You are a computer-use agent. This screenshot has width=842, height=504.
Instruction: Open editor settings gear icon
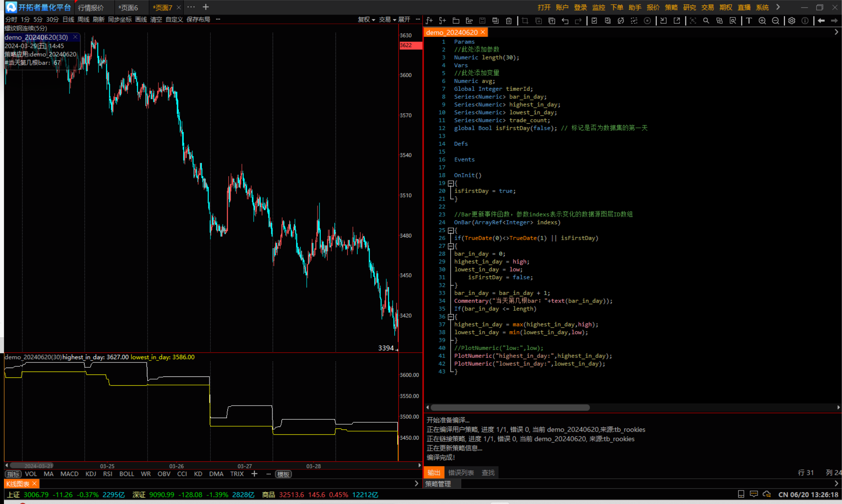tap(792, 21)
